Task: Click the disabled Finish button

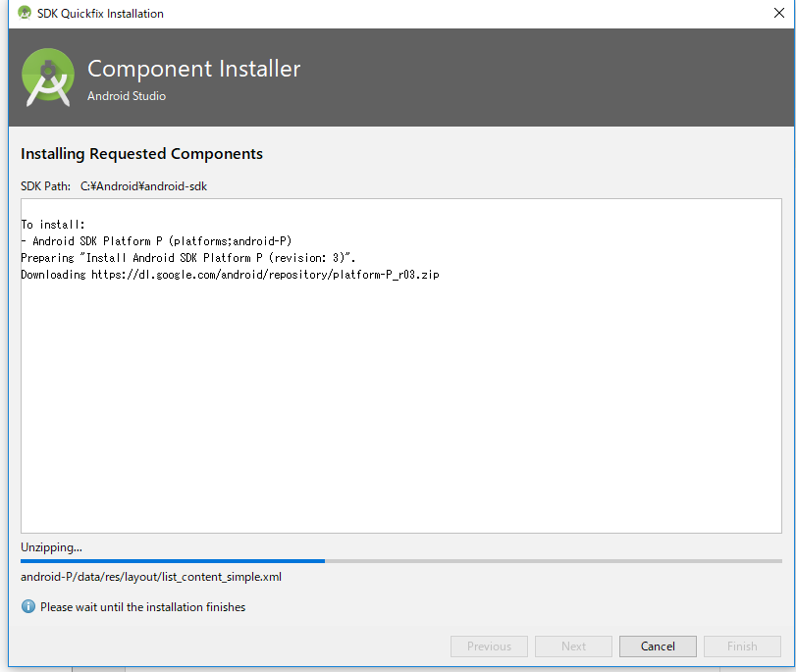Action: pos(742,646)
